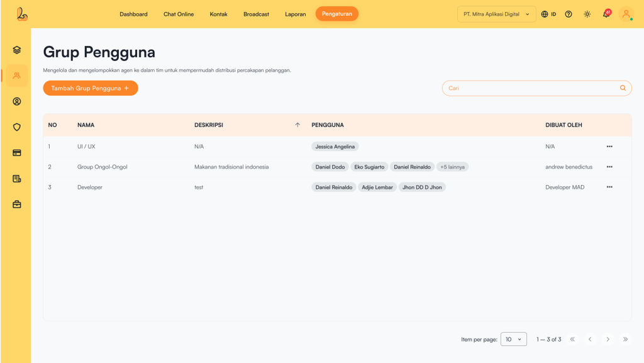Click the briefcase icon in the sidebar
Viewport: 644px width, 363px height.
pos(17,204)
